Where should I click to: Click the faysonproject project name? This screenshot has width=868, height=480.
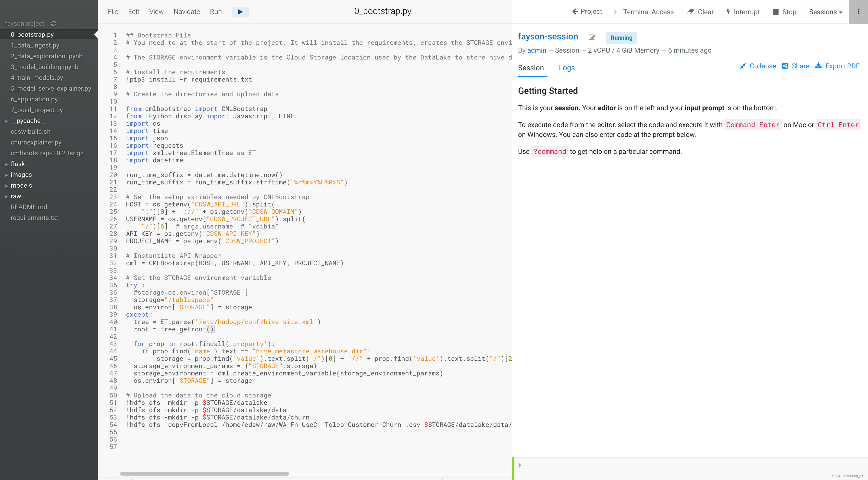pyautogui.click(x=24, y=24)
